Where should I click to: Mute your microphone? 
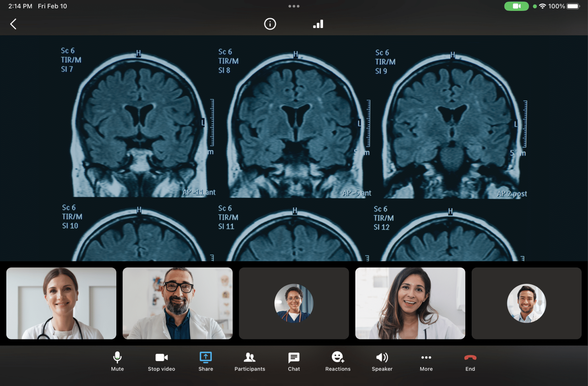click(117, 361)
